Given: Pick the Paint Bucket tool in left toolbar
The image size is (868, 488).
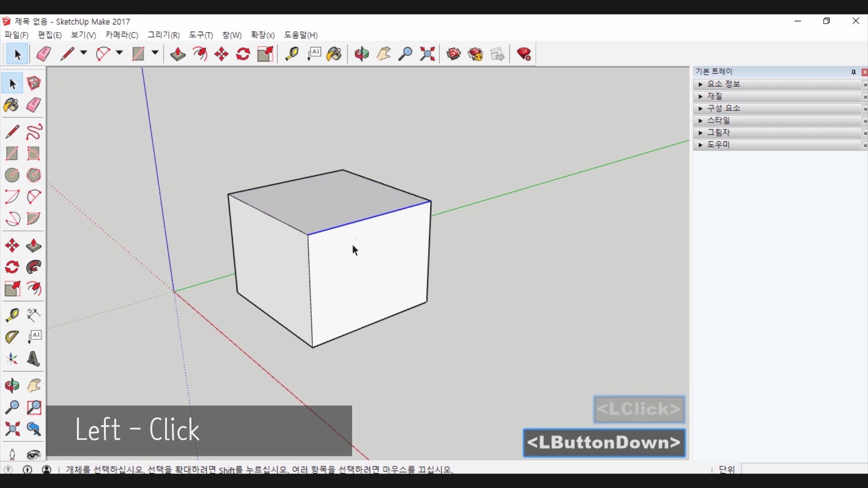Looking at the screenshot, I should tap(11, 106).
